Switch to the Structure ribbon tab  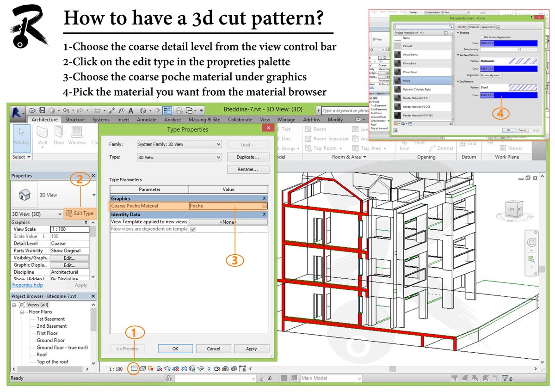coord(75,120)
